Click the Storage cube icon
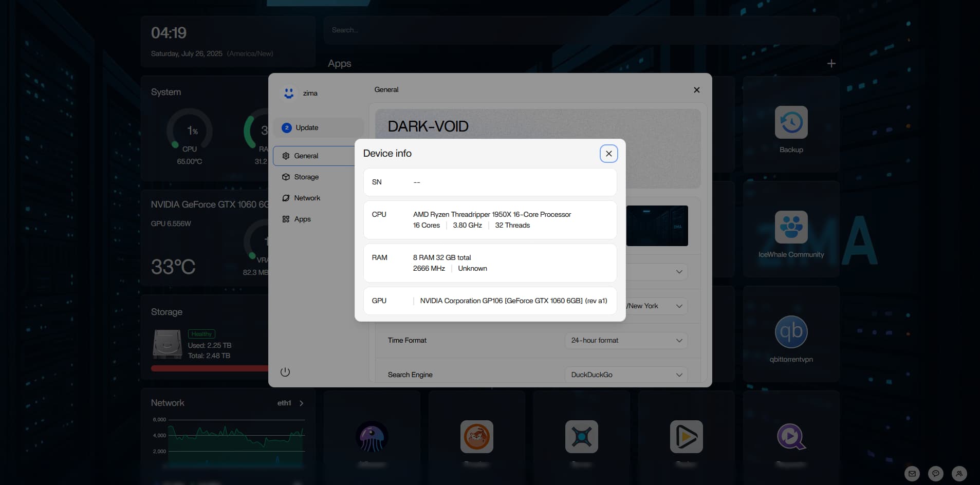Image resolution: width=980 pixels, height=485 pixels. (286, 177)
